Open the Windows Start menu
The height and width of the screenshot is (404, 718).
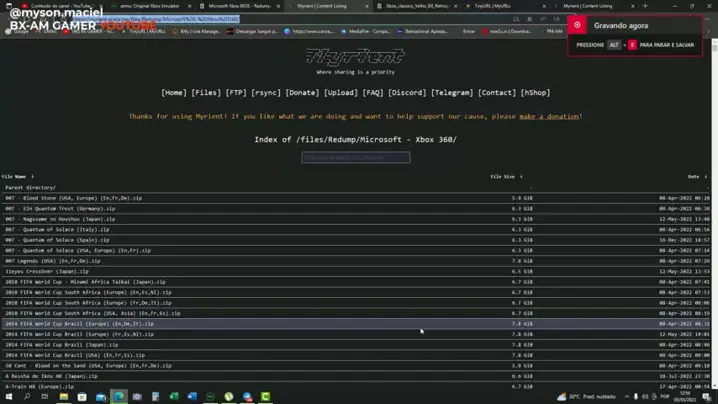tap(9, 397)
